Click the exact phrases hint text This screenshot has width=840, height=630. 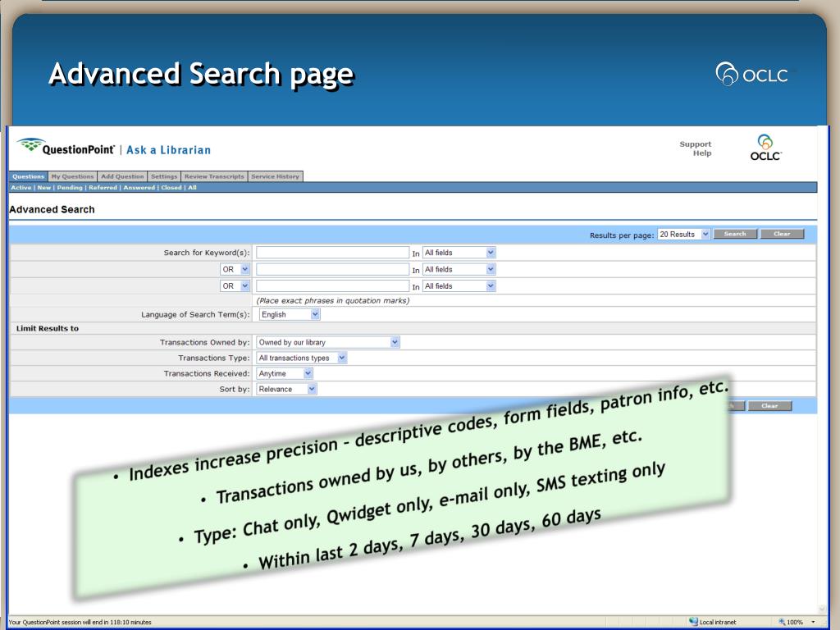(x=333, y=300)
